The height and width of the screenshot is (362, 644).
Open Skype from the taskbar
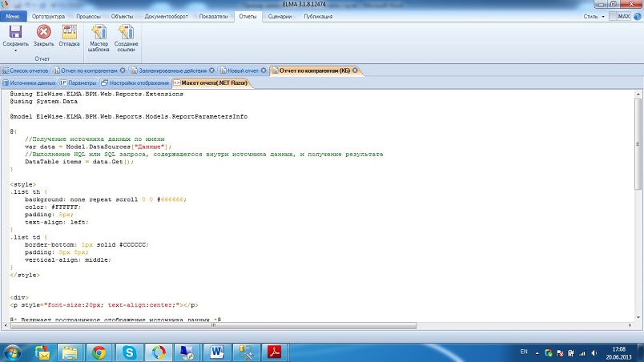click(x=128, y=352)
